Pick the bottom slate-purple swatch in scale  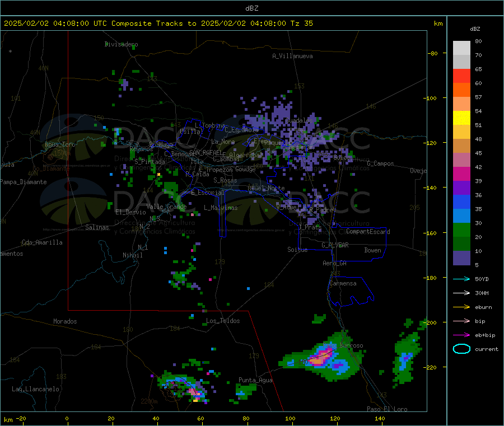pyautogui.click(x=461, y=258)
